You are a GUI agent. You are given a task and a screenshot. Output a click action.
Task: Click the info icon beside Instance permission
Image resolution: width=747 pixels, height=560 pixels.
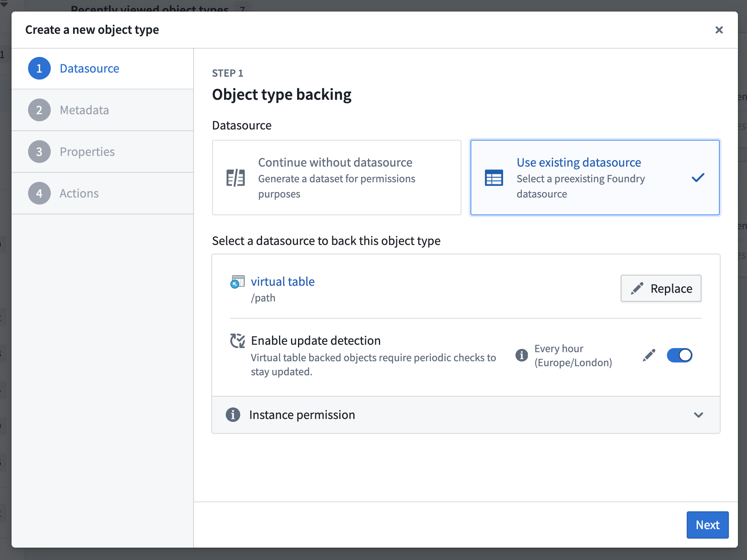click(233, 415)
